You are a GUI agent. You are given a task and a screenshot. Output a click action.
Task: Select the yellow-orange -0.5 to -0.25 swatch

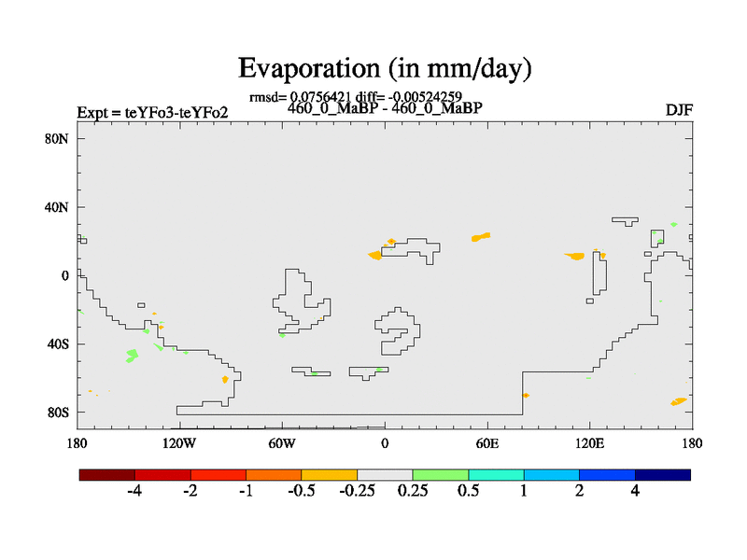click(x=330, y=475)
